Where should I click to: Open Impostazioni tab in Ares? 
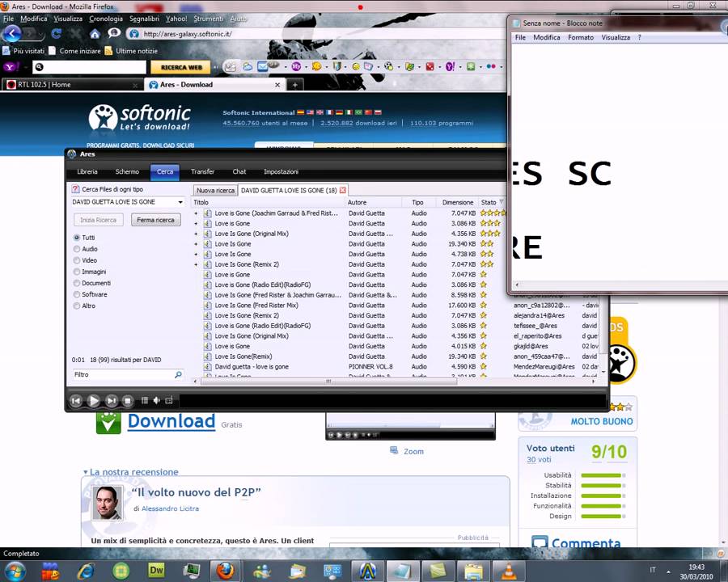[x=281, y=171]
